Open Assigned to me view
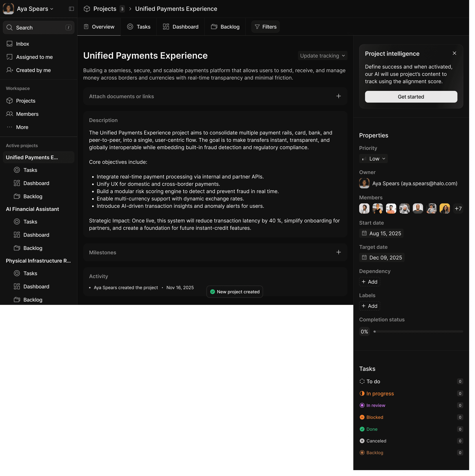Screen dimensions: 475x476 pyautogui.click(x=34, y=57)
